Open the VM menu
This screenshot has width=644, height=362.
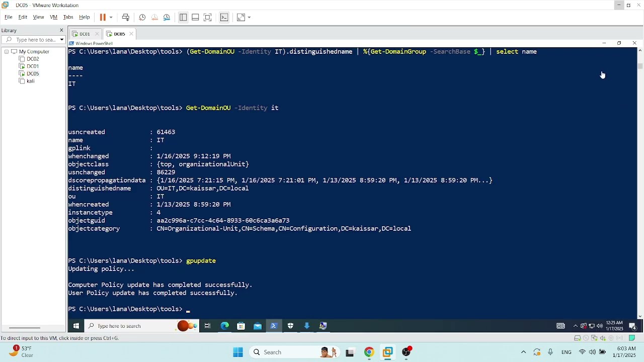53,17
